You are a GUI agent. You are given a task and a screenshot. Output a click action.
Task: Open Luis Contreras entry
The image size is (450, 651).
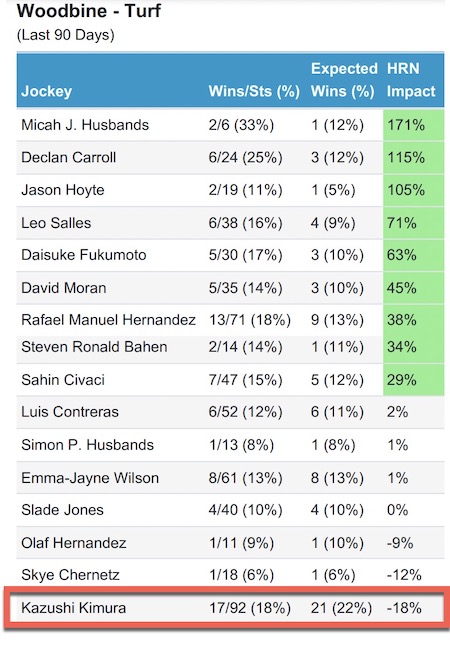coord(230,412)
